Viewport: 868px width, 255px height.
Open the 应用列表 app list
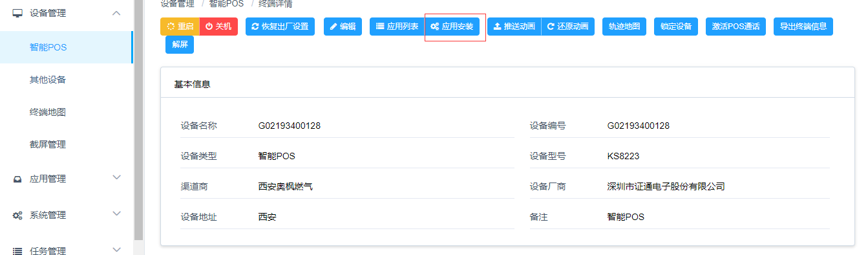[x=397, y=27]
